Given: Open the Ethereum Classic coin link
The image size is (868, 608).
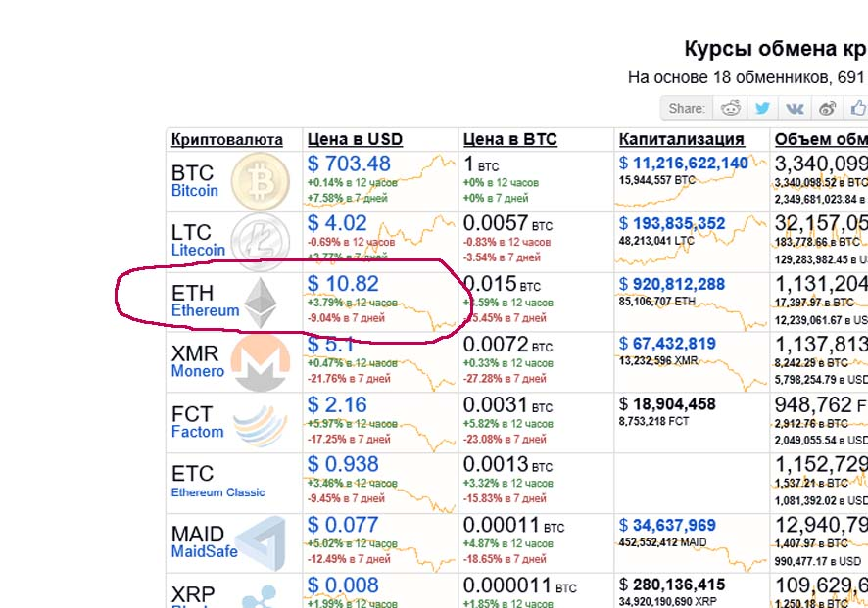Looking at the screenshot, I should coord(217,492).
